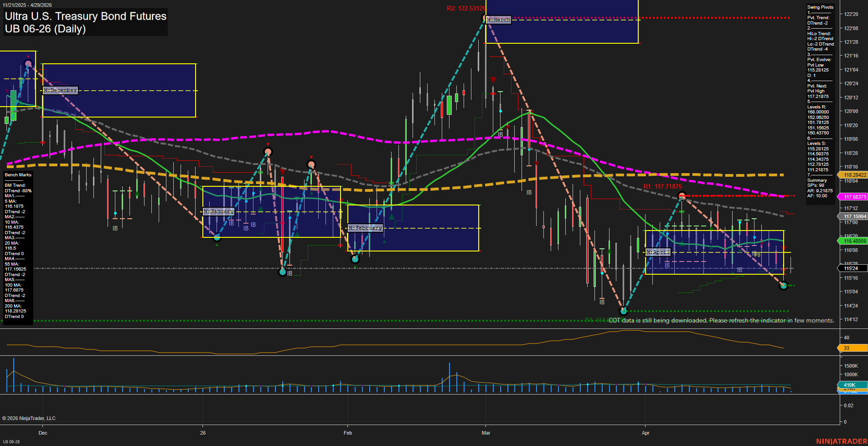Click the swing pivot circle at the March high
868x446 pixels.
(x=486, y=18)
